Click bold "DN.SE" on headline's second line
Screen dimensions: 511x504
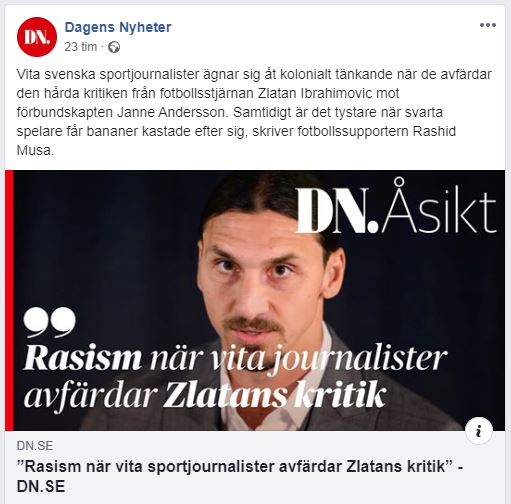pyautogui.click(x=41, y=487)
